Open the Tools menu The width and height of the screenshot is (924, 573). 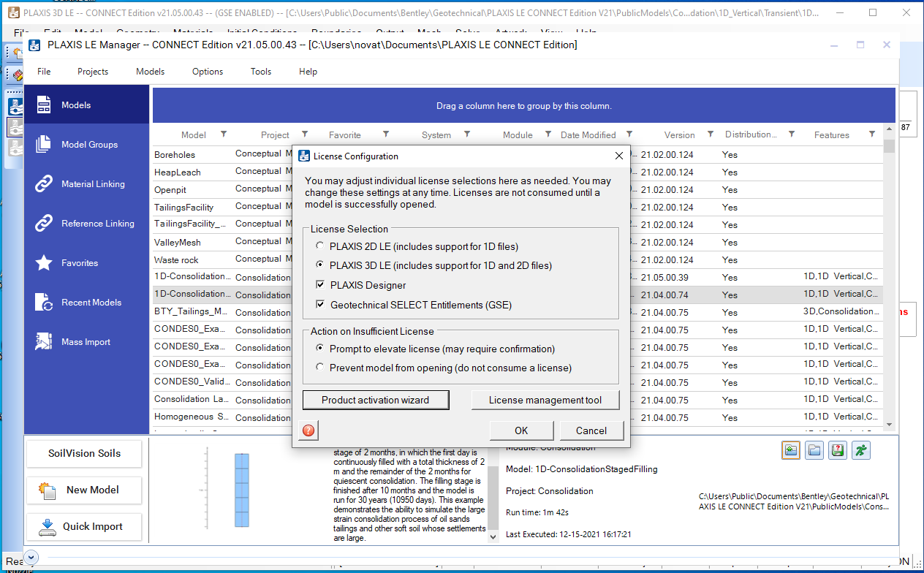[x=261, y=72]
